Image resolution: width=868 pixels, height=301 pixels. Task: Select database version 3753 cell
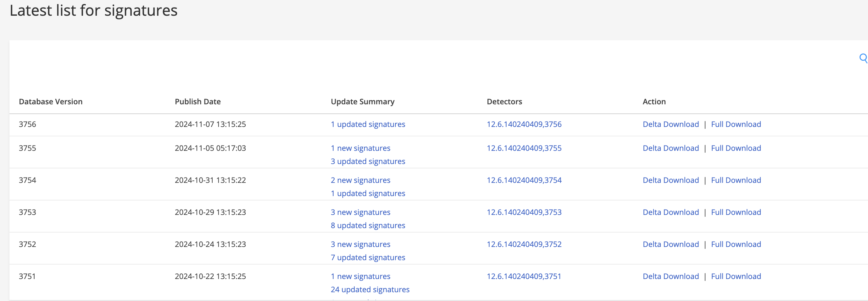pyautogui.click(x=27, y=212)
